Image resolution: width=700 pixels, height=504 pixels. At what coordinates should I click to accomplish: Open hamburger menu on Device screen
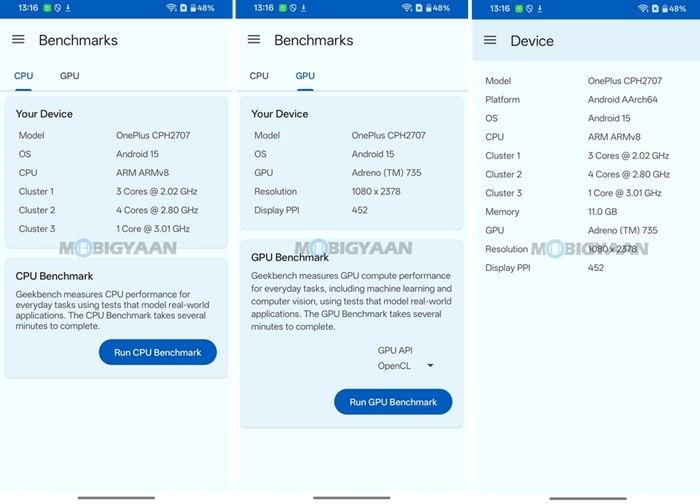click(x=490, y=40)
